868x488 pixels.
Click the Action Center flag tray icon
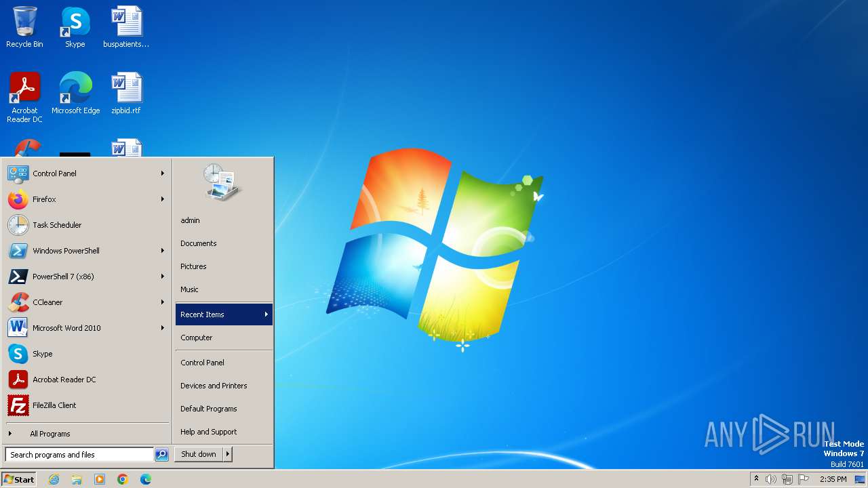click(804, 479)
